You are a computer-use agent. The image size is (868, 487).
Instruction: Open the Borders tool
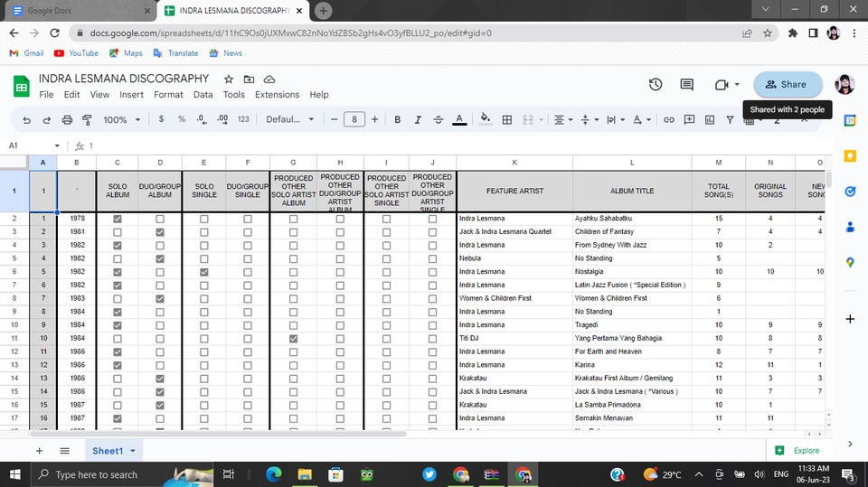(506, 119)
